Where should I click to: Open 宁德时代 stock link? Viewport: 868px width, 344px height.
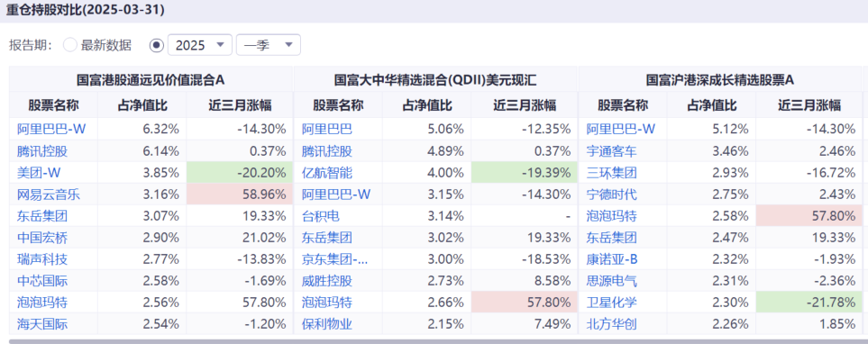coord(611,195)
